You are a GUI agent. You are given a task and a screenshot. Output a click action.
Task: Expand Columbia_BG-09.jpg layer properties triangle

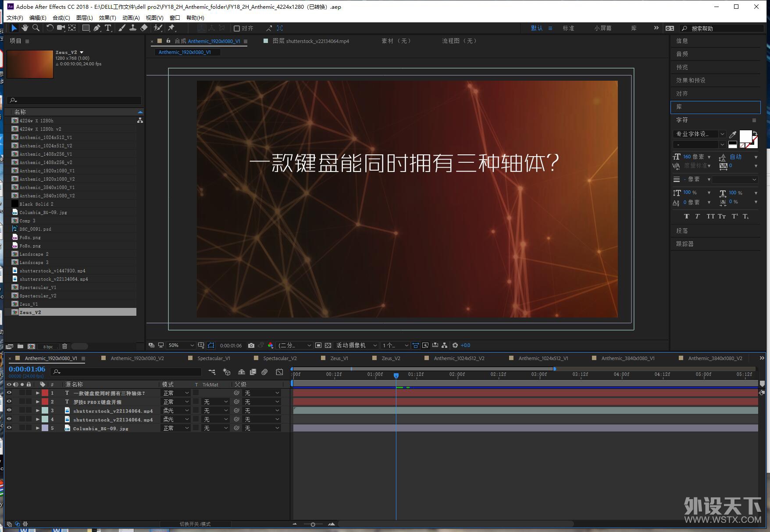tap(38, 428)
